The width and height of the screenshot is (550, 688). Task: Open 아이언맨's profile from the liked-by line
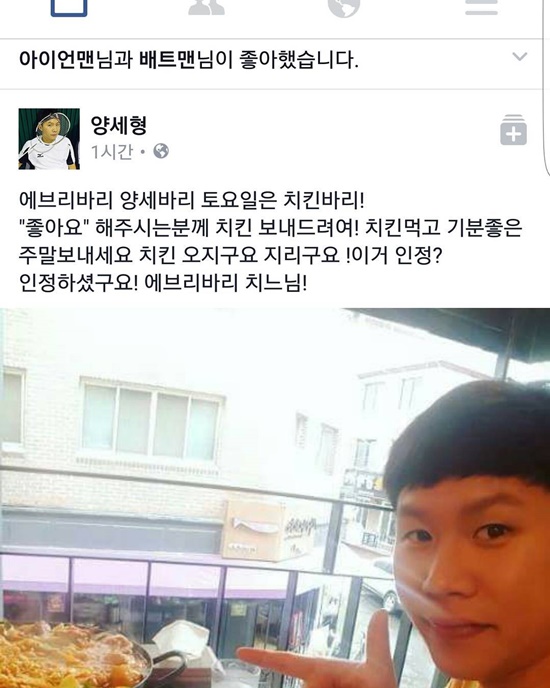click(57, 60)
